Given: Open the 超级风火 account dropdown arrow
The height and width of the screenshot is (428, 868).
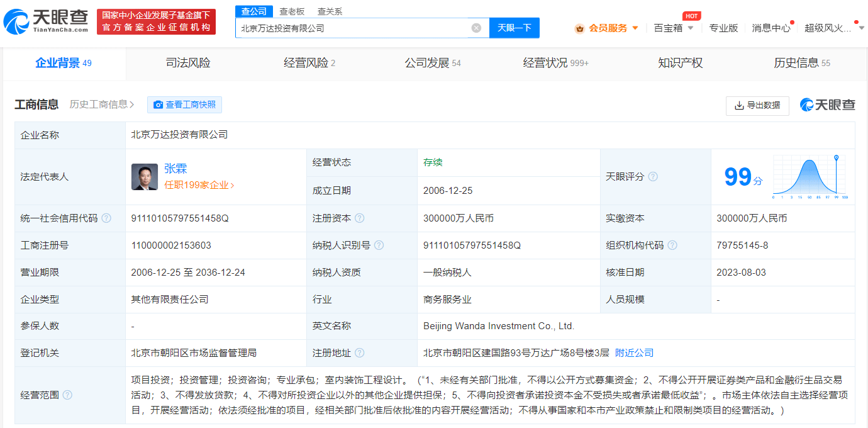Looking at the screenshot, I should tap(861, 28).
